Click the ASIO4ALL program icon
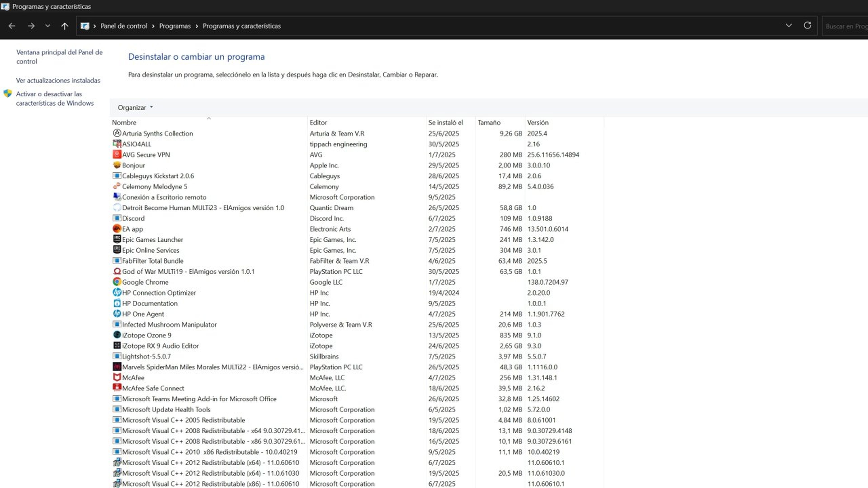 click(x=117, y=144)
